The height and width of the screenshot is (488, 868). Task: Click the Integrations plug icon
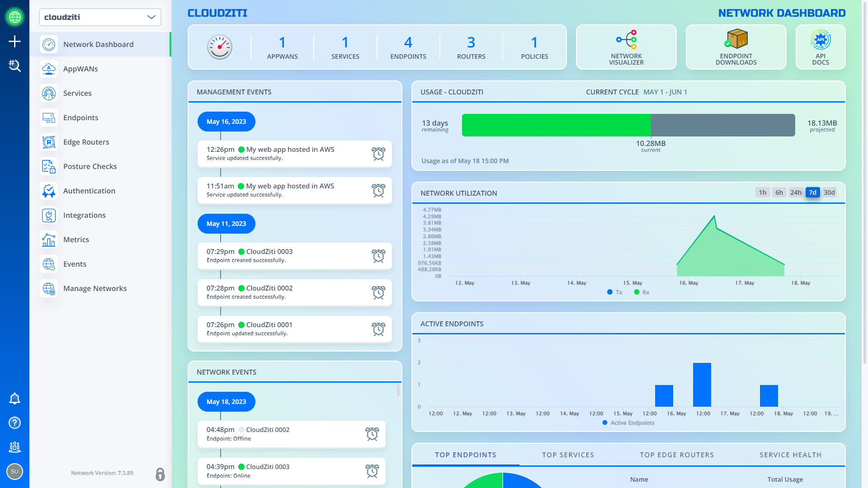point(49,215)
